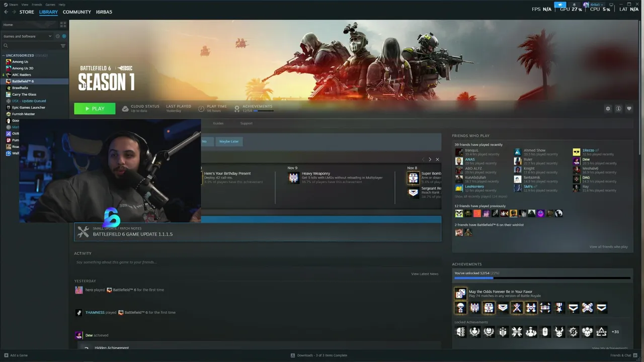This screenshot has height=362, width=644.
Task: Open the Support tab
Action: [x=246, y=123]
